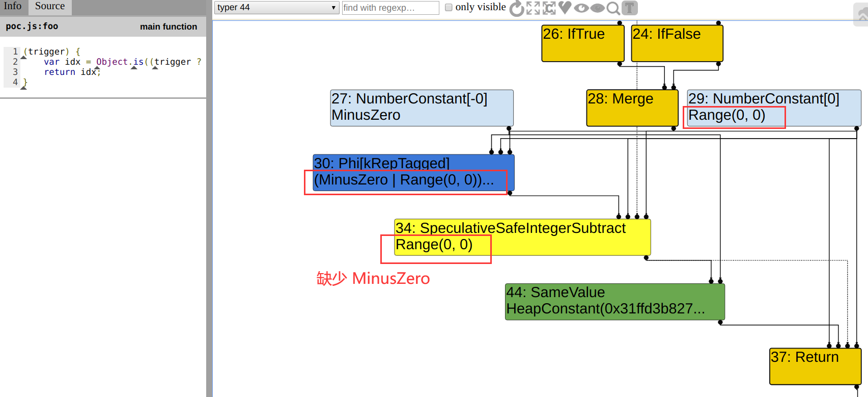
Task: Select the 37: Return node
Action: pos(815,366)
